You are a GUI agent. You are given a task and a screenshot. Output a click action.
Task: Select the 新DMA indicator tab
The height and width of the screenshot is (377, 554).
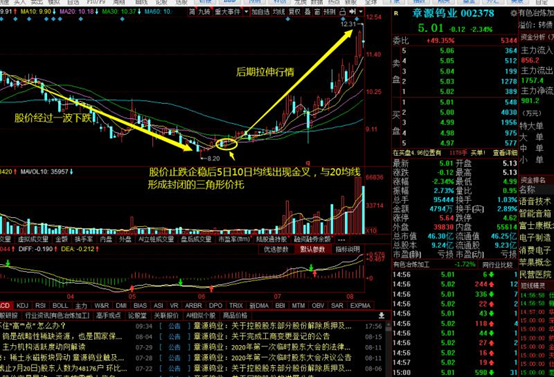[259, 305]
